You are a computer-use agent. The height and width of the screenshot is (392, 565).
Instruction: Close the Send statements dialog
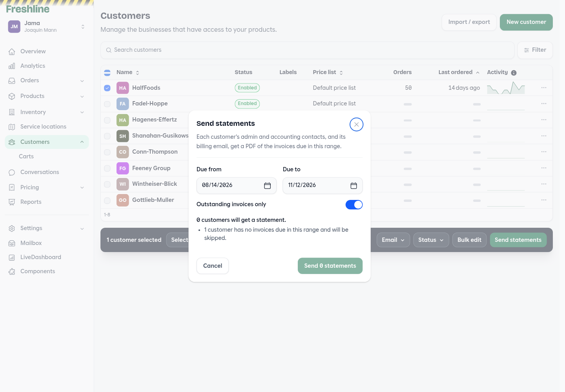[356, 125]
